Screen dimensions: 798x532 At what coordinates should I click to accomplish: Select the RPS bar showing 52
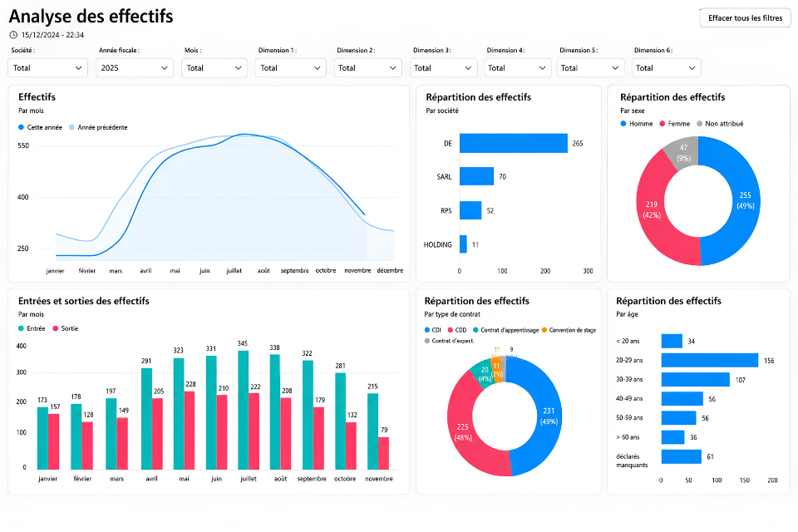click(x=470, y=210)
